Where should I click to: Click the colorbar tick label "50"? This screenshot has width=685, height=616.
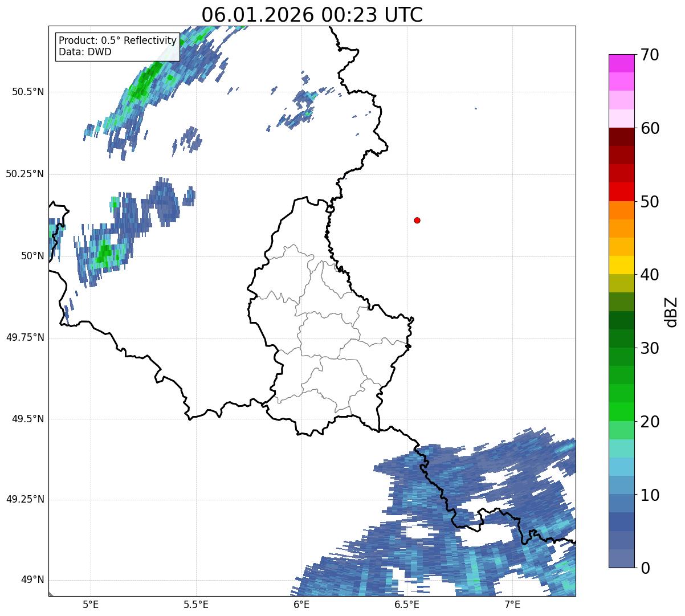click(x=650, y=202)
